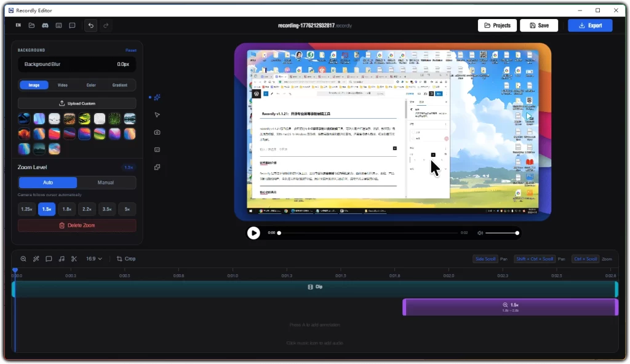Switch language using the EN selector

[18, 25]
